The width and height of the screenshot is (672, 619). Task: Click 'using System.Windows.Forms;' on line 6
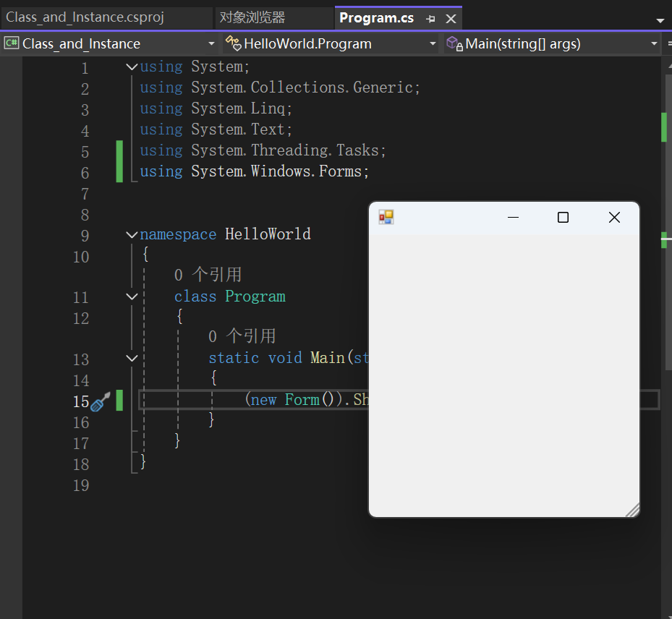[254, 172]
